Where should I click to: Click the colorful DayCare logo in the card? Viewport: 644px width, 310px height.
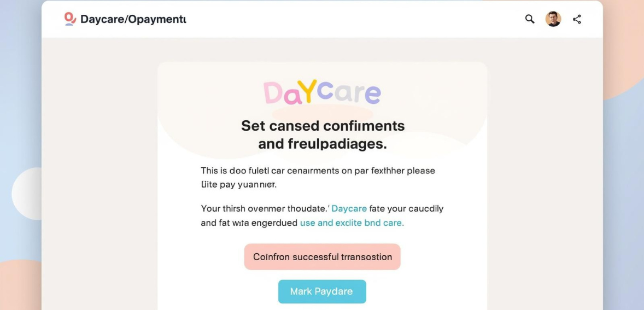[322, 93]
